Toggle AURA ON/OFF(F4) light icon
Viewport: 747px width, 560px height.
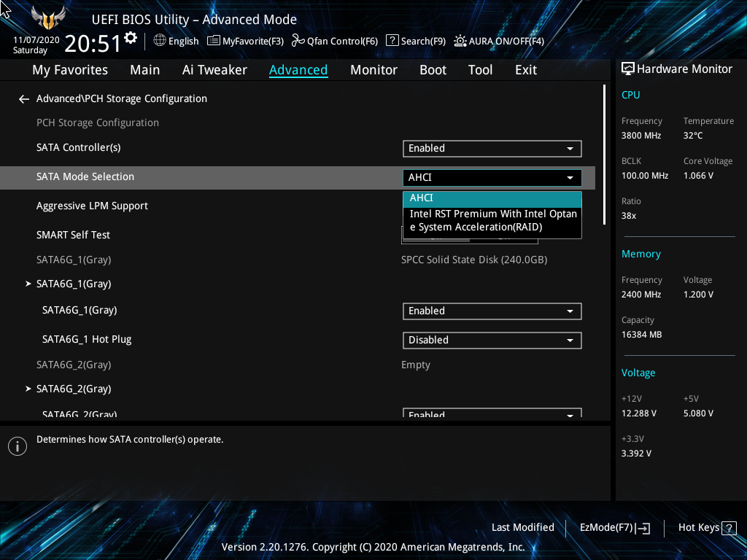pos(460,41)
